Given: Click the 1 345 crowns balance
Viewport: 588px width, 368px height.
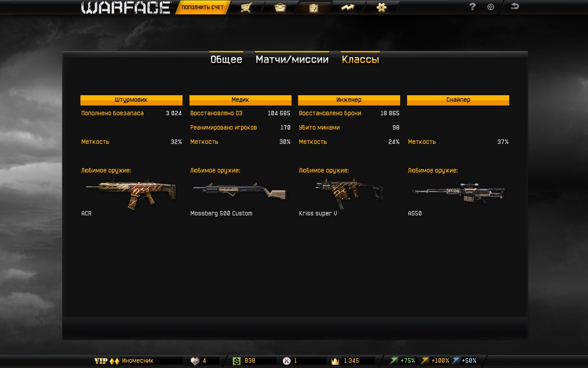Looking at the screenshot, I should click(351, 361).
